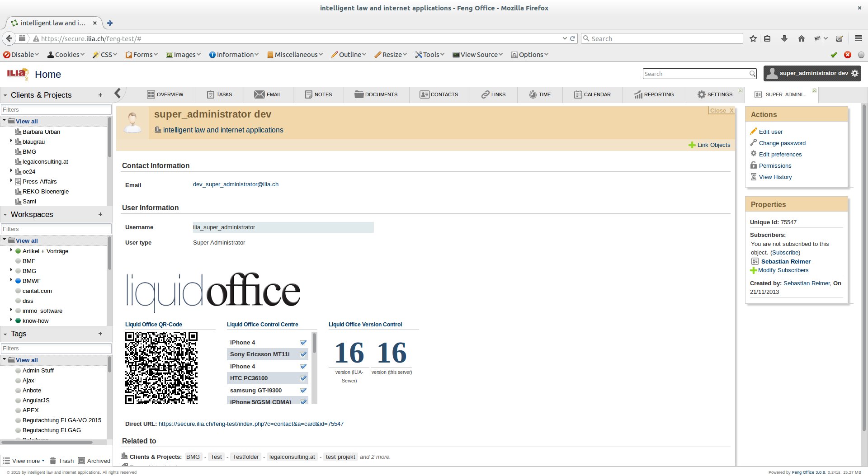Image resolution: width=868 pixels, height=476 pixels.
Task: Click the Modify Subscribers plus icon
Action: pos(753,270)
